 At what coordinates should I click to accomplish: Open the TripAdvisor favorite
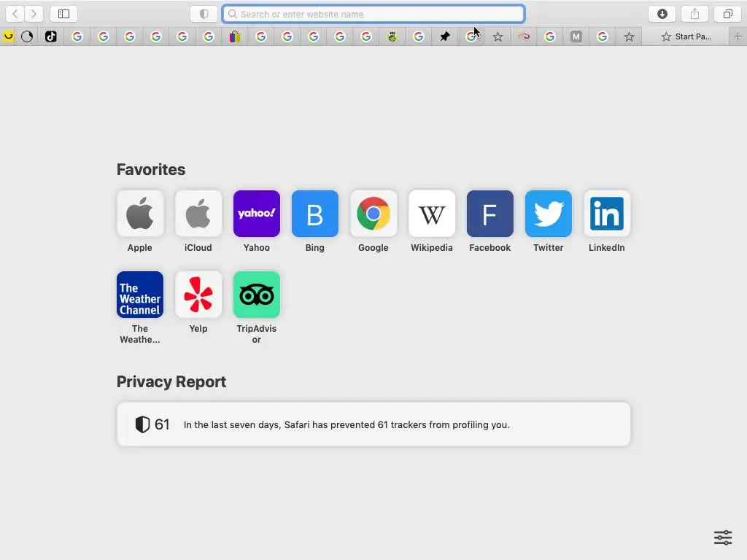[257, 307]
